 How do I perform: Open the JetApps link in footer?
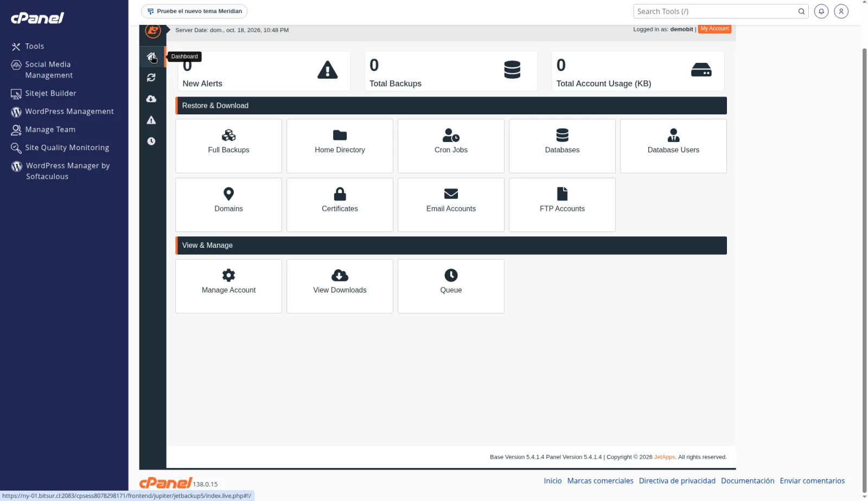(x=665, y=457)
